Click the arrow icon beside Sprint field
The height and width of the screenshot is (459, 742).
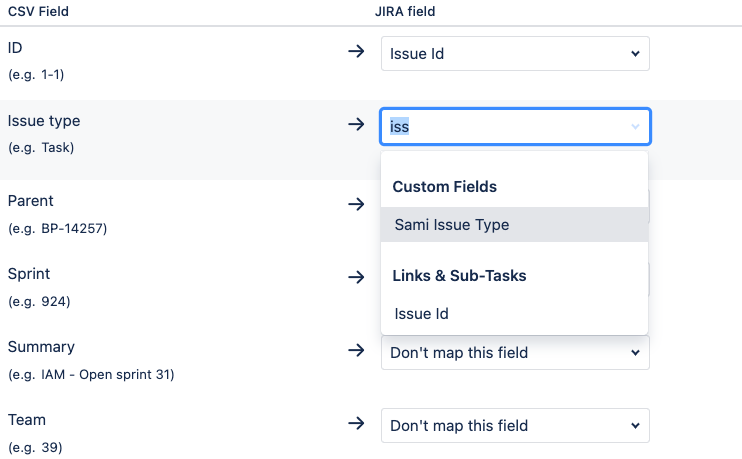(x=356, y=277)
